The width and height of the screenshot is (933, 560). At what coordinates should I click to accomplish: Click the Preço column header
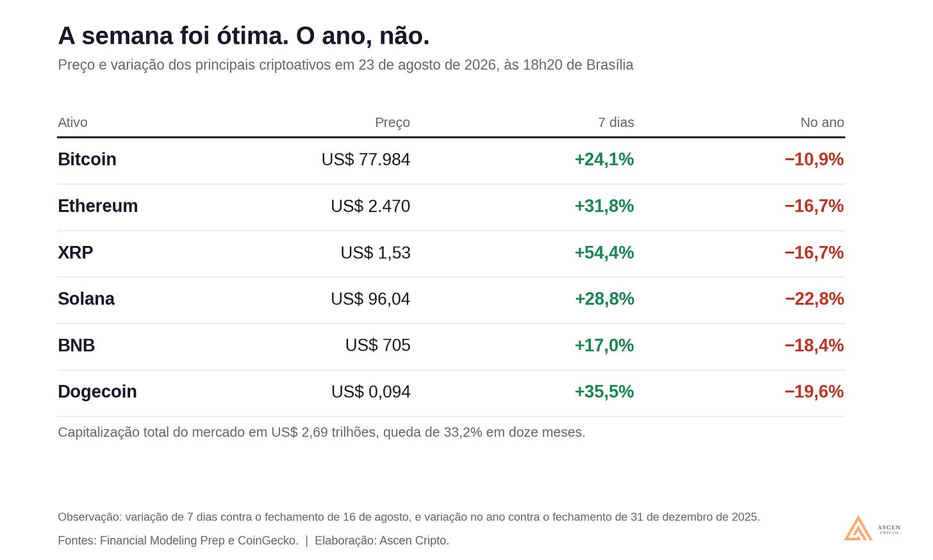click(392, 123)
